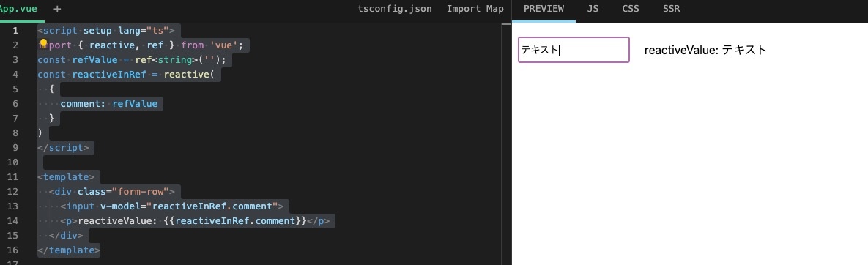This screenshot has height=265, width=868.
Task: Place cursor on '<p>reactiveValue:' line
Action: tap(195, 221)
